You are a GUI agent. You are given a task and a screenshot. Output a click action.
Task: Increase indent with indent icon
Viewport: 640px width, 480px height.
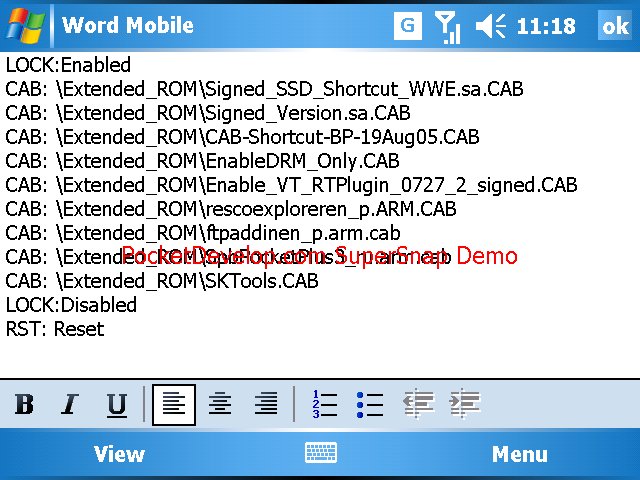click(464, 403)
